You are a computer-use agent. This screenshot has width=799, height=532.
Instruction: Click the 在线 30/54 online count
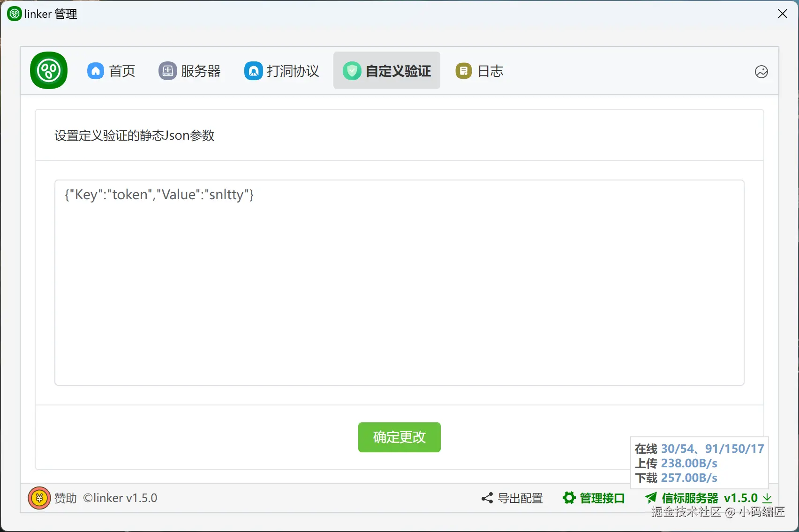[x=700, y=449]
